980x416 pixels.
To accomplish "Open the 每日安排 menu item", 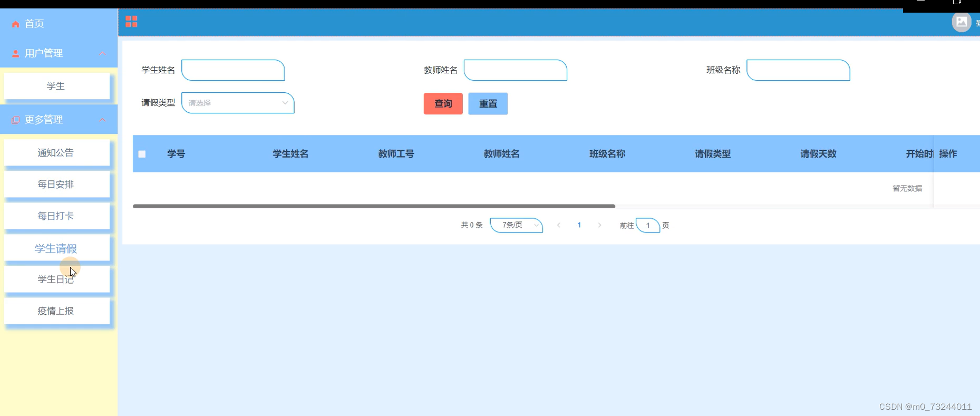I will (57, 185).
